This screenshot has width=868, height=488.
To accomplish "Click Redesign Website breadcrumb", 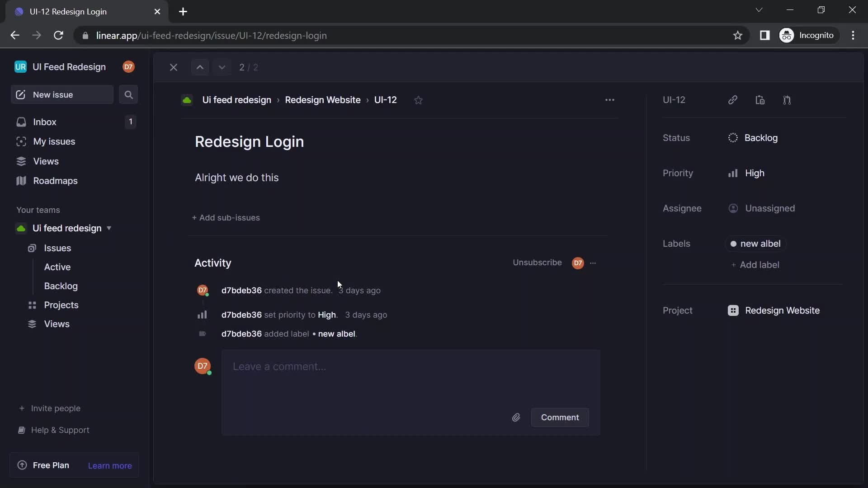I will coord(323,100).
